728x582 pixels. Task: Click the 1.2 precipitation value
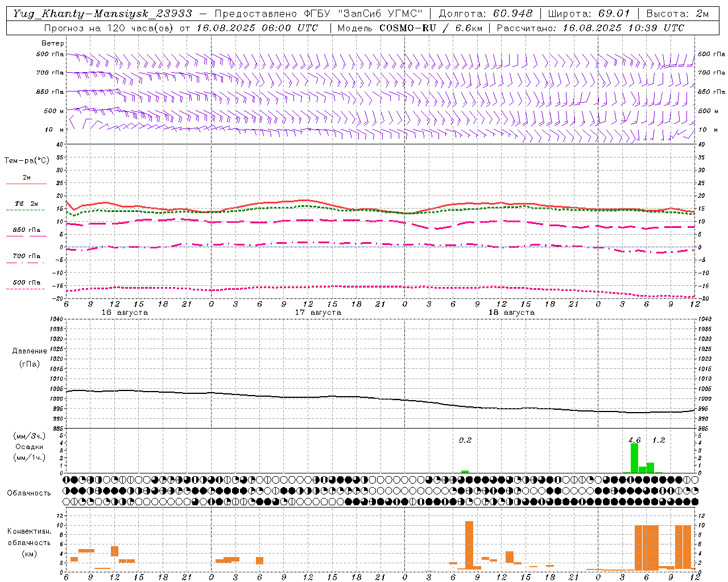pyautogui.click(x=659, y=440)
